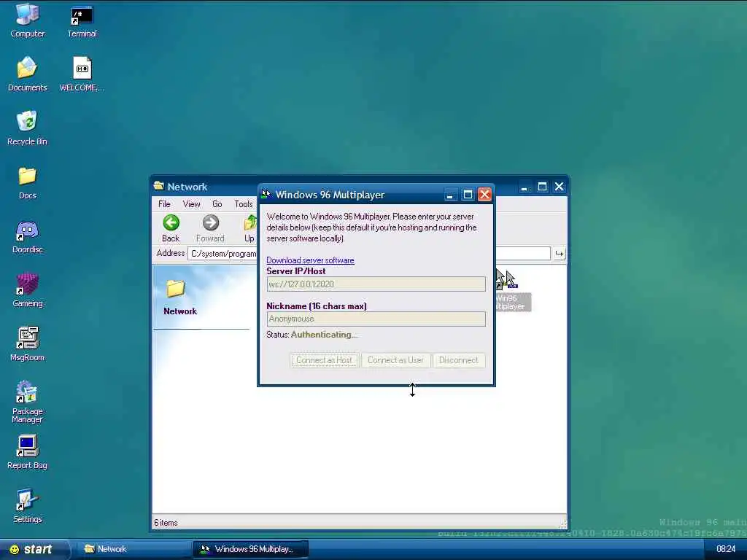Switch to Network in the taskbar

[x=133, y=549]
